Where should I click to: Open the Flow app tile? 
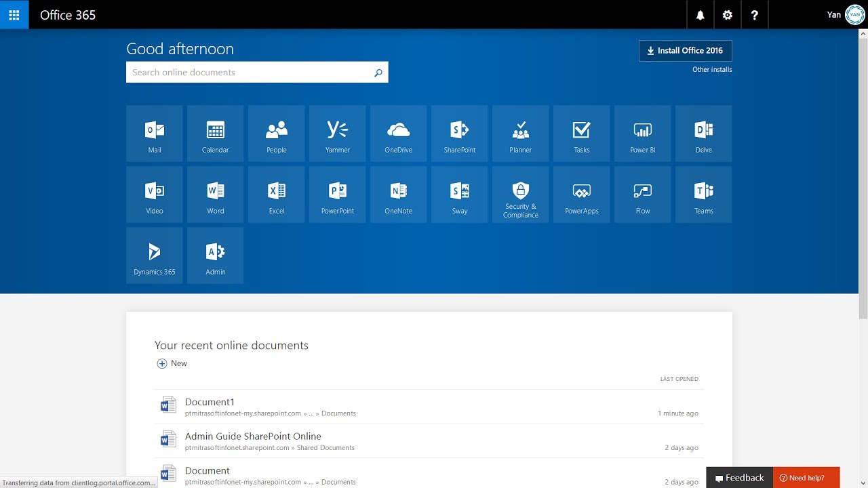643,195
